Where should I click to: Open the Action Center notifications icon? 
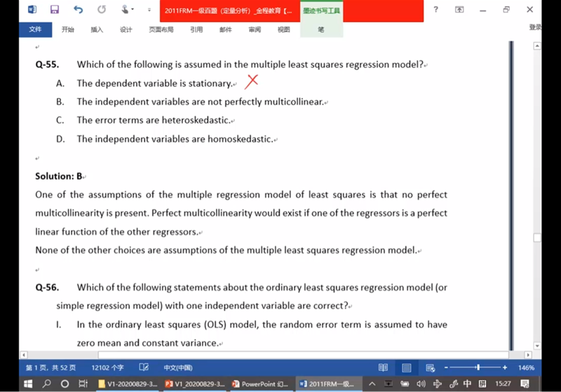click(x=525, y=384)
